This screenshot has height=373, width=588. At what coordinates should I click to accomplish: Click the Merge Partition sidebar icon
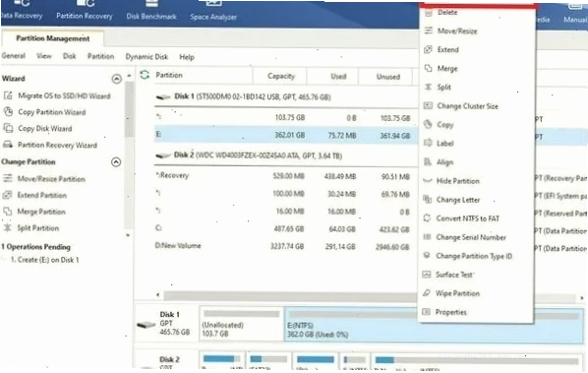click(8, 212)
